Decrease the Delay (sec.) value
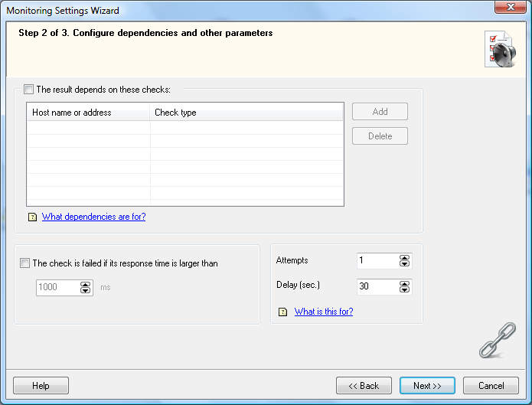 (x=404, y=290)
